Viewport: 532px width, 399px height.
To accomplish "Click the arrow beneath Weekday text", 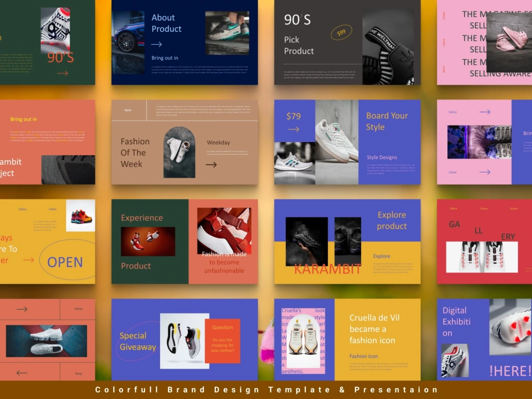I will point(211,164).
